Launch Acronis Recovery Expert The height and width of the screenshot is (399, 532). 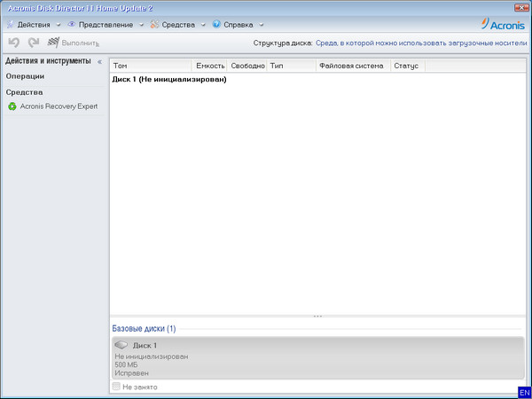coord(59,106)
